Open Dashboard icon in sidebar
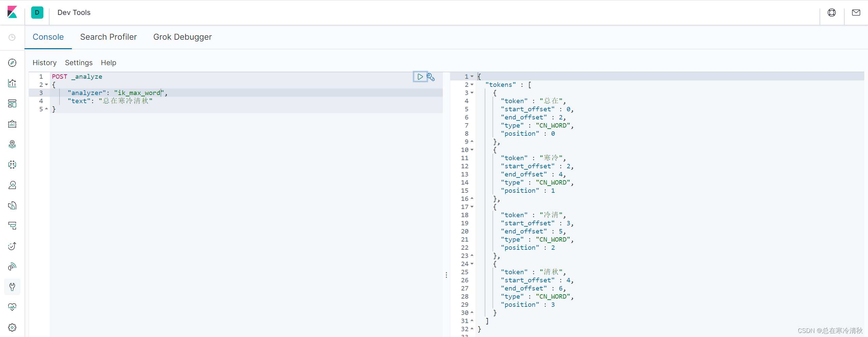This screenshot has height=337, width=868. (x=12, y=104)
